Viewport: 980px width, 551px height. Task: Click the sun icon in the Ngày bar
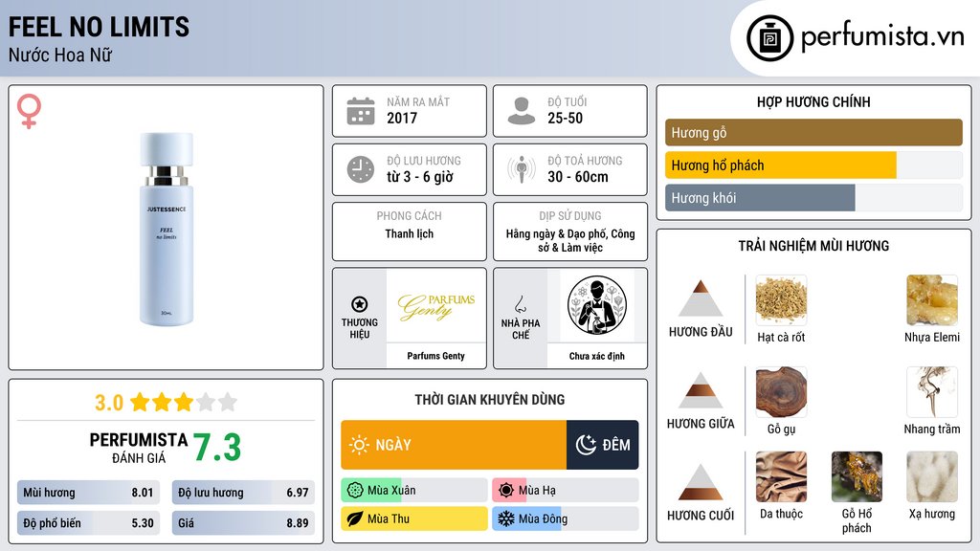[x=359, y=445]
